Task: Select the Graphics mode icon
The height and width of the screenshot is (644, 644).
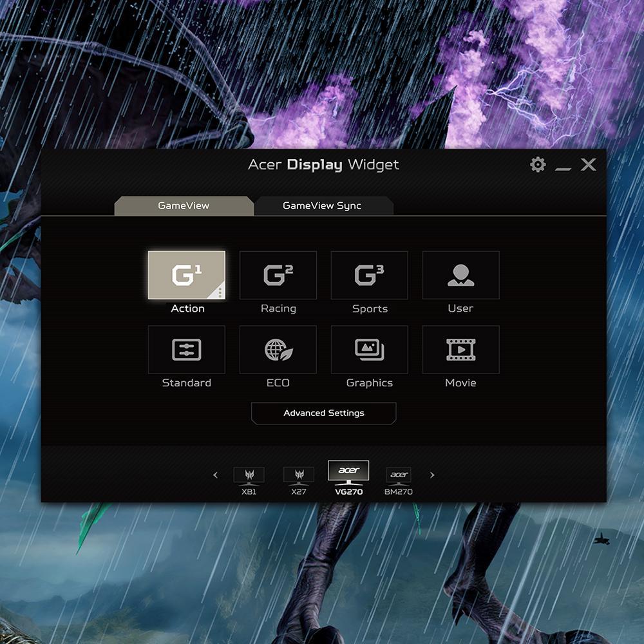Action: 370,350
